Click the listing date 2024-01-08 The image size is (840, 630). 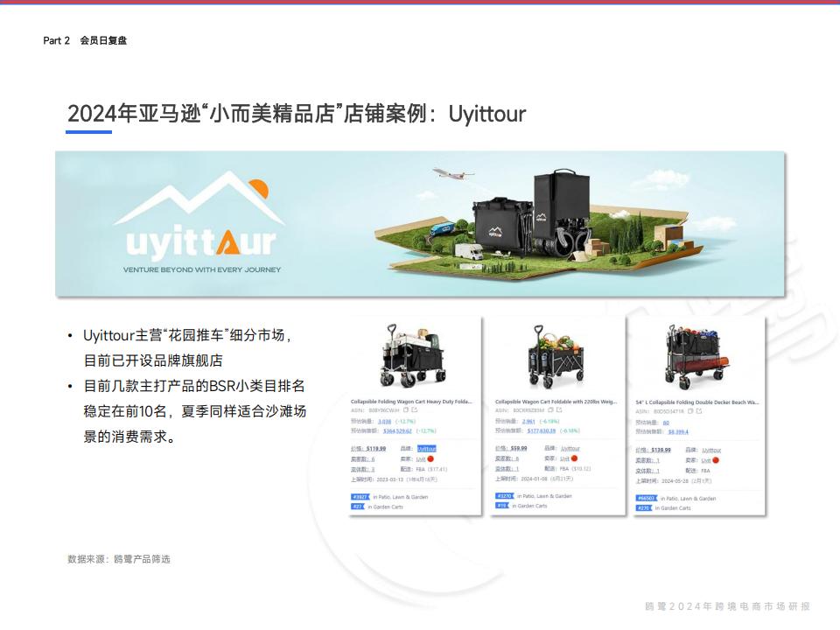pyautogui.click(x=534, y=479)
